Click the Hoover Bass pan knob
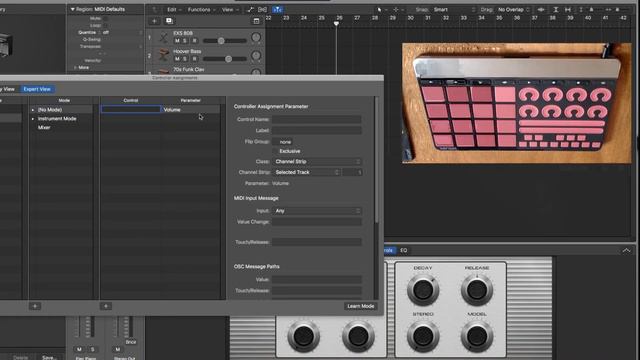Image resolution: width=640 pixels, height=360 pixels. click(x=256, y=56)
